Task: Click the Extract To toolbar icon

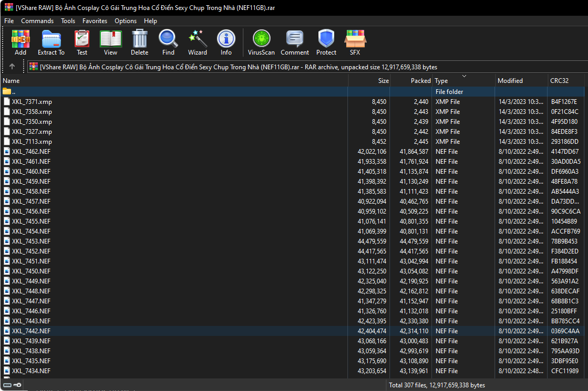Action: click(51, 42)
